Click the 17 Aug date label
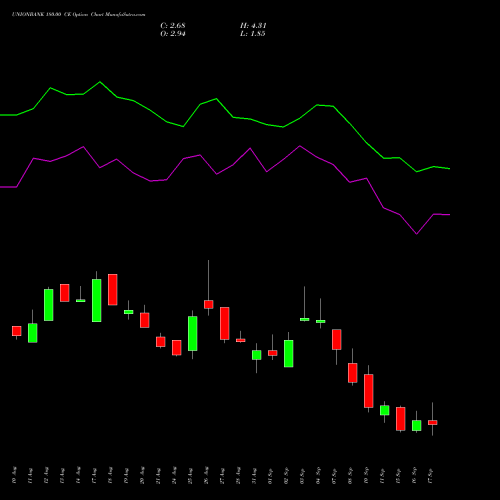The height and width of the screenshot is (500, 500). pos(94,475)
